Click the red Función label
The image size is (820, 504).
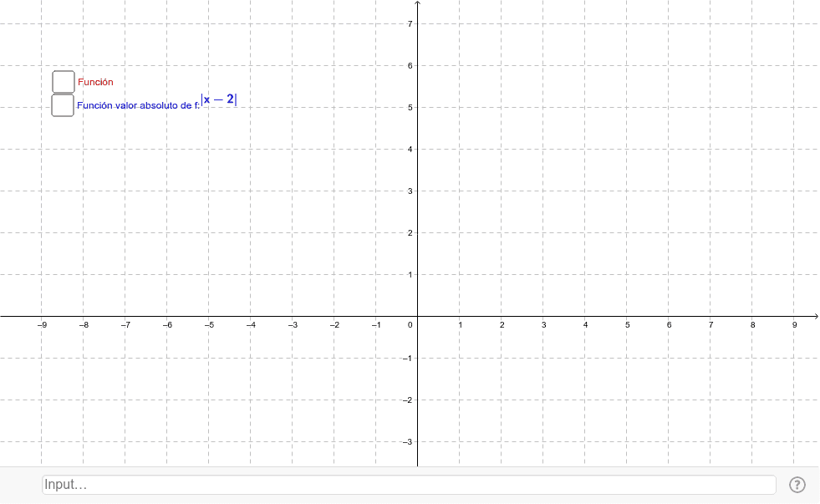coord(95,82)
